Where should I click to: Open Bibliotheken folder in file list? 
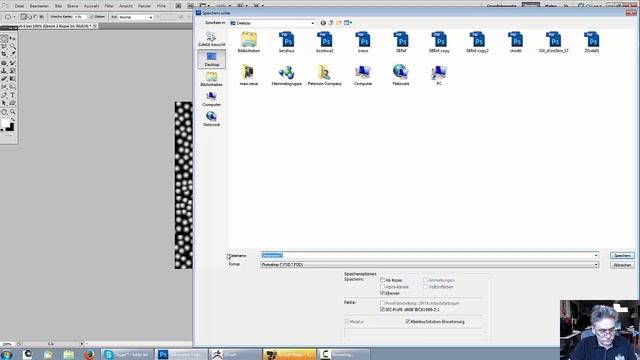coord(249,42)
